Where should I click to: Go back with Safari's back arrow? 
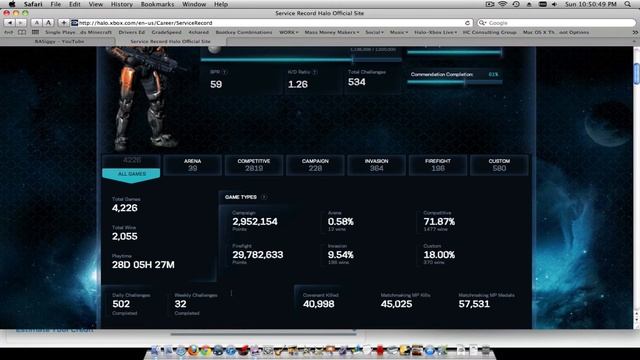tap(10, 23)
